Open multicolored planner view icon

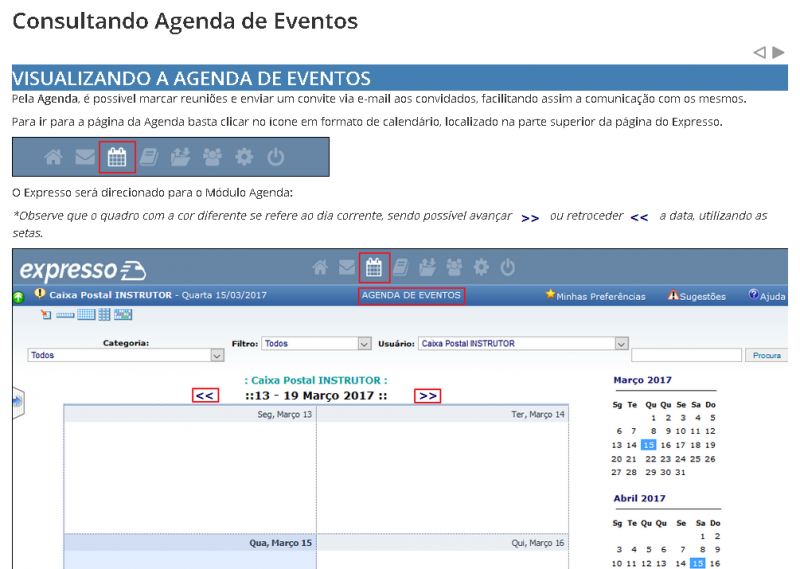click(123, 314)
